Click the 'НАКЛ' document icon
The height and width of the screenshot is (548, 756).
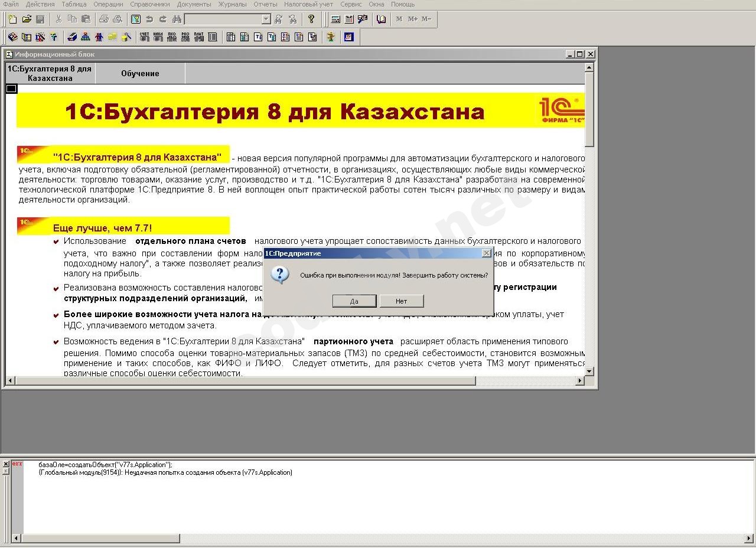pos(158,37)
